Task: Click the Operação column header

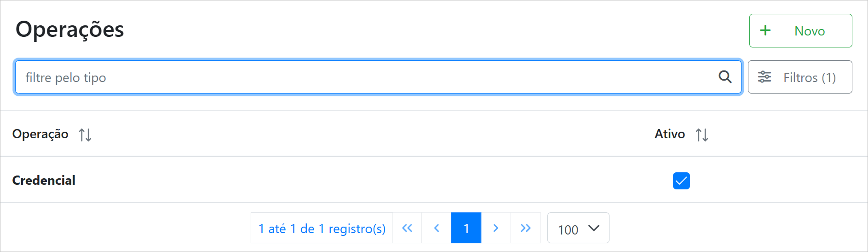Action: pyautogui.click(x=40, y=134)
